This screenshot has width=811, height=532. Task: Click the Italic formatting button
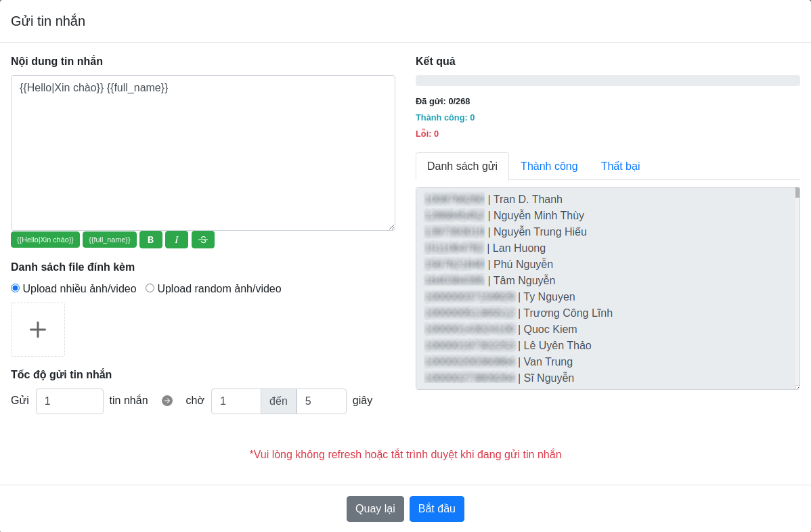pos(176,240)
